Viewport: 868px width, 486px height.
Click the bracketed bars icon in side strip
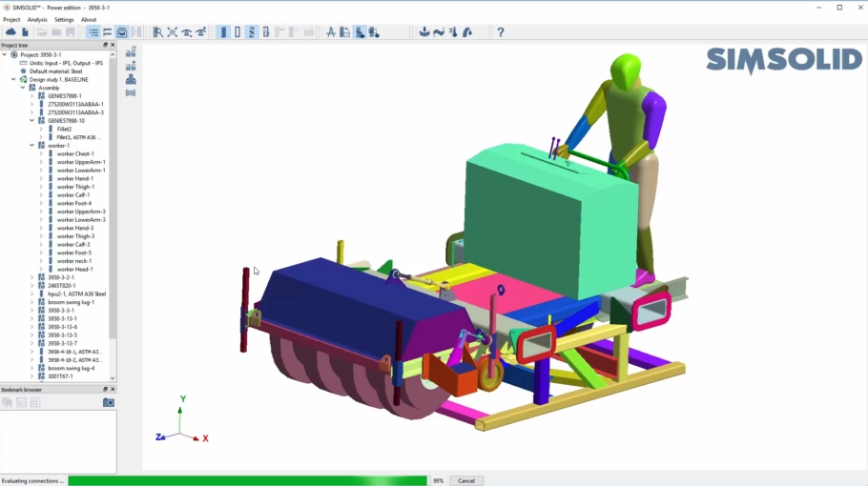point(131,92)
